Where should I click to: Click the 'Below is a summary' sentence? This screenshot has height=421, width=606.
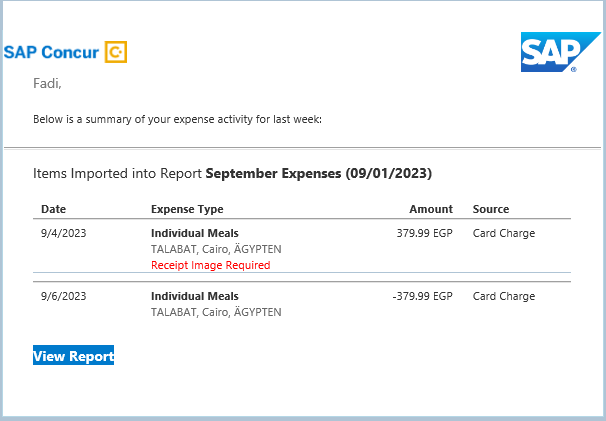click(177, 119)
